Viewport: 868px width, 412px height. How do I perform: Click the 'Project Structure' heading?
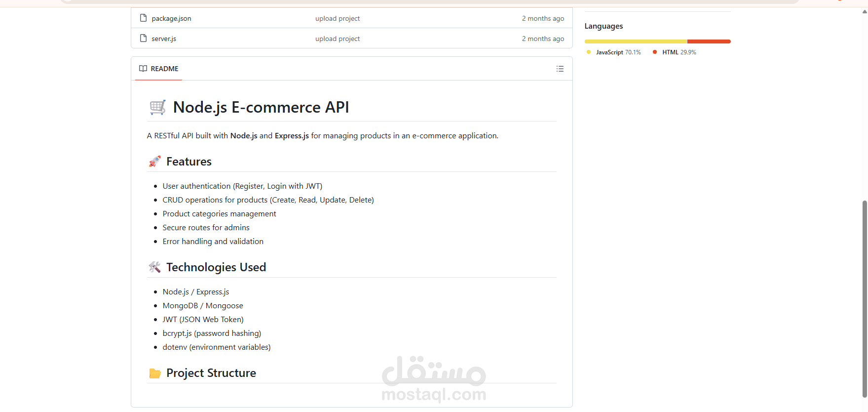[211, 373]
